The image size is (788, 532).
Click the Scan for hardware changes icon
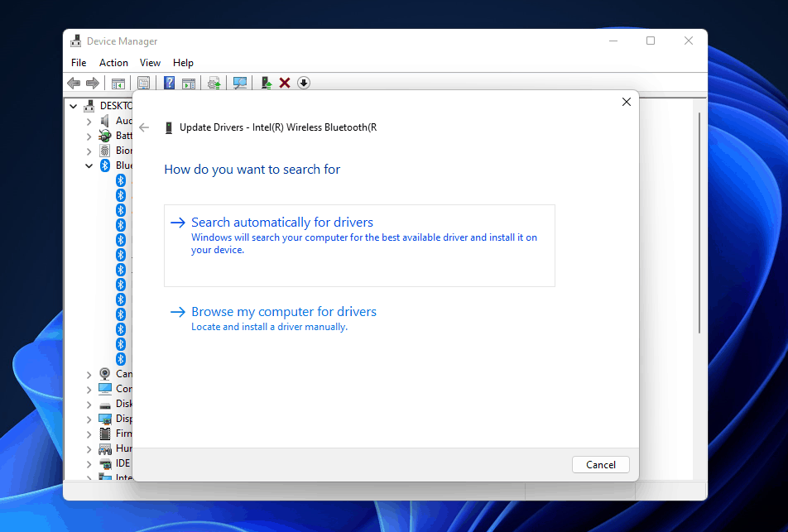[x=239, y=83]
